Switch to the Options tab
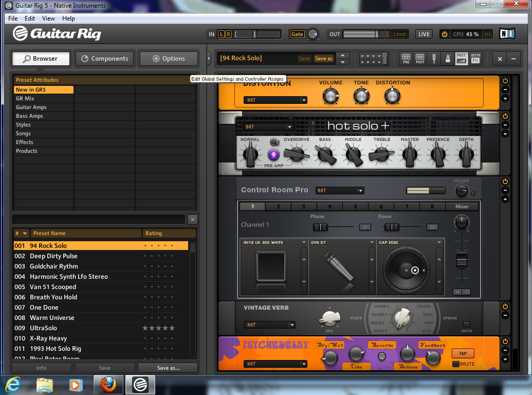The height and width of the screenshot is (395, 532). (x=169, y=59)
